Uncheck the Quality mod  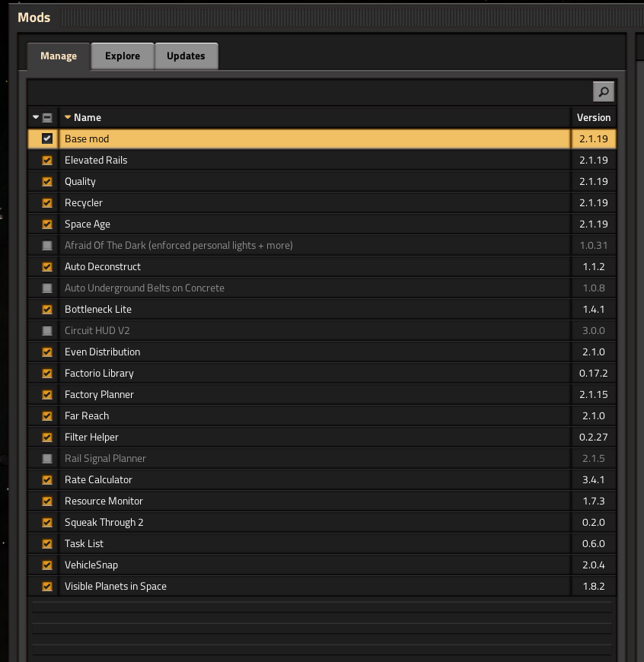47,181
